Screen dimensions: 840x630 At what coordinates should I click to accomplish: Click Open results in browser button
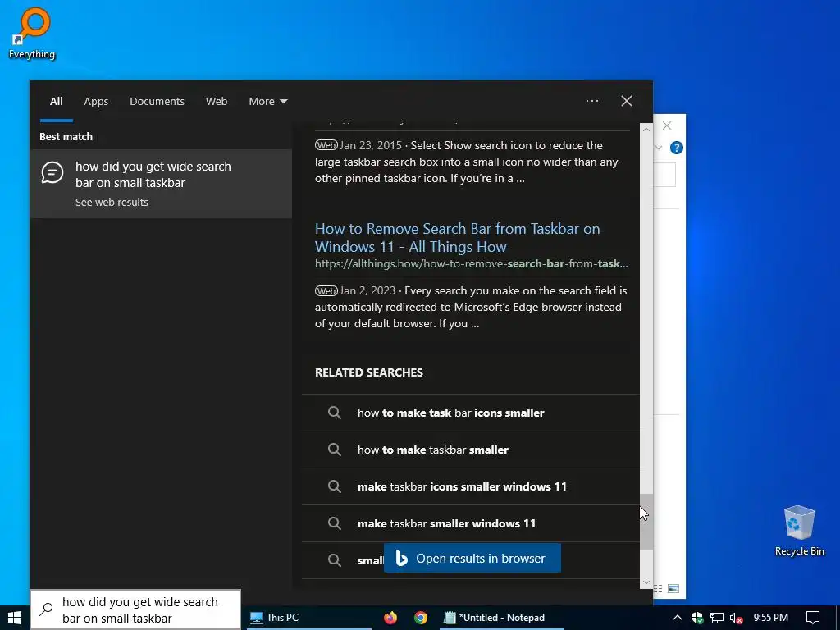(472, 558)
